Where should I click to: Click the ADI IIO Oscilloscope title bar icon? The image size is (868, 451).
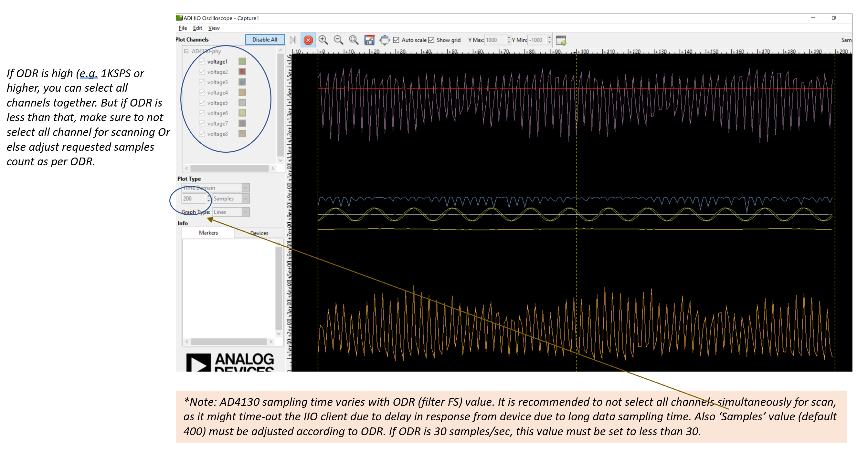coord(179,18)
